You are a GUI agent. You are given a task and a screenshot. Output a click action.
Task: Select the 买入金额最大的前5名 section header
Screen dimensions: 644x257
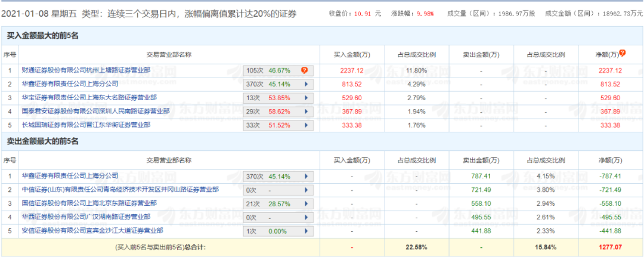point(42,36)
